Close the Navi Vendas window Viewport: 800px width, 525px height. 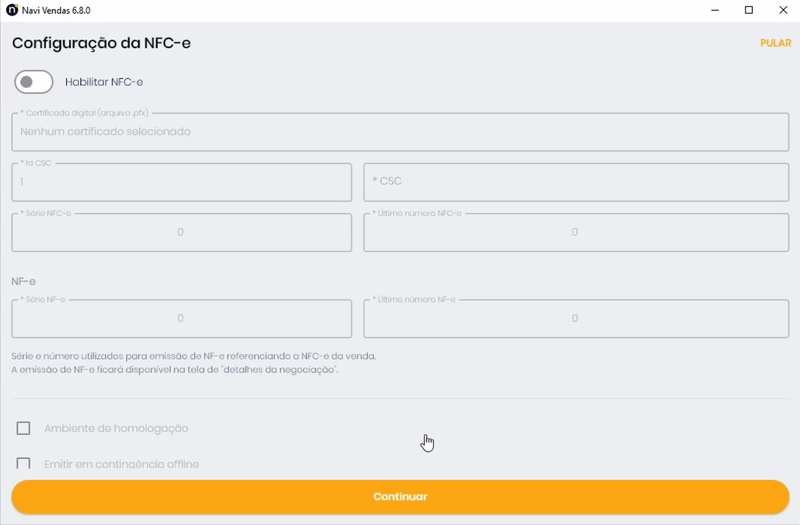tap(782, 10)
